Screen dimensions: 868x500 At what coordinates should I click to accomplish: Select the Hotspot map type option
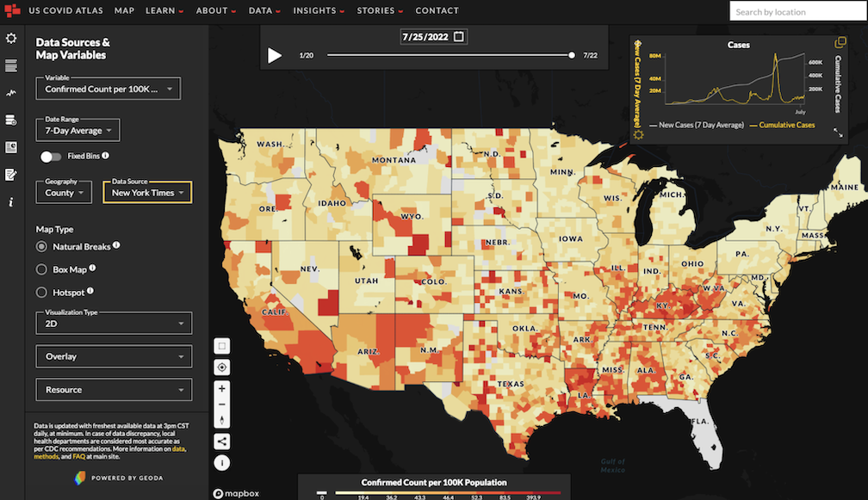pyautogui.click(x=41, y=292)
